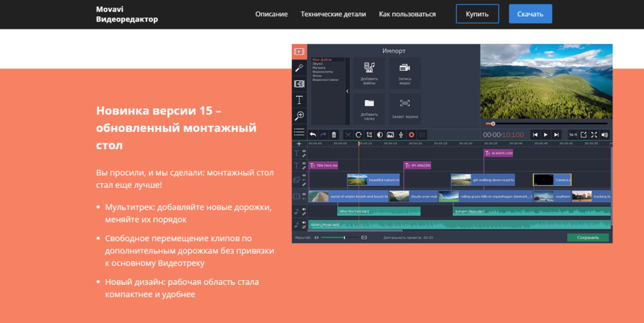Click the timeline horizontal scrollbar
Viewport: 644px width, 323px height.
coord(355,231)
